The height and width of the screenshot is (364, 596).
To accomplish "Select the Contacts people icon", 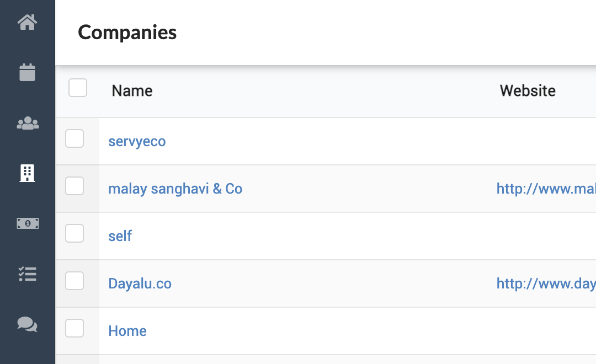I will [28, 123].
